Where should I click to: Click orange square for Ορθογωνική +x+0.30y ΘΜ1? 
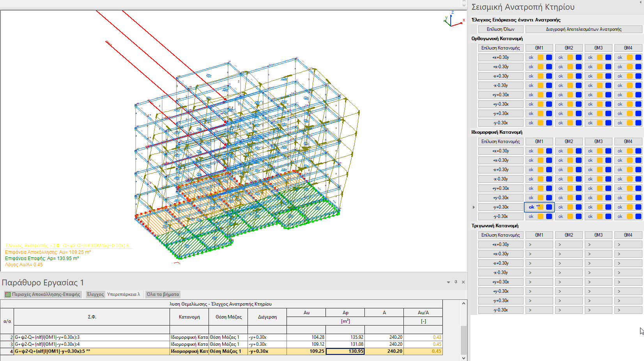tap(540, 57)
